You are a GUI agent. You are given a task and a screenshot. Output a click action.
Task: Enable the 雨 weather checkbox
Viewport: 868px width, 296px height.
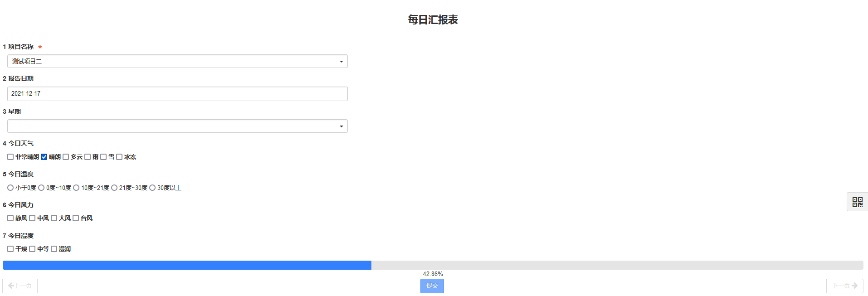pos(88,157)
